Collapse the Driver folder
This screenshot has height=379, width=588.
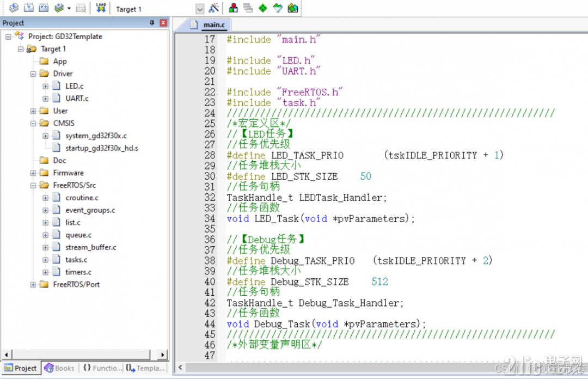point(33,74)
